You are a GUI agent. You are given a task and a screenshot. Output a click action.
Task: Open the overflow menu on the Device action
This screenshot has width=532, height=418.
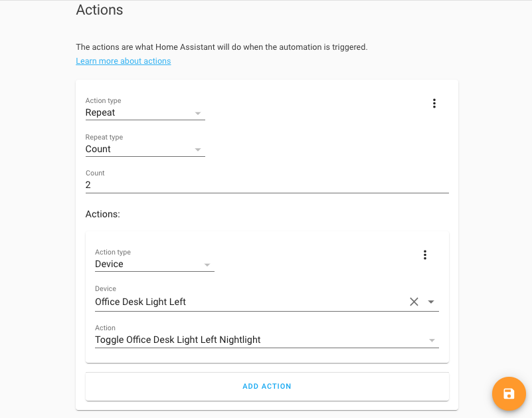tap(424, 255)
